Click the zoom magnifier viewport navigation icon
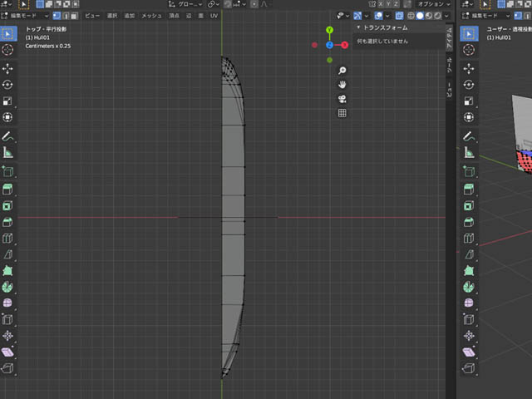The height and width of the screenshot is (399, 532). pyautogui.click(x=342, y=71)
